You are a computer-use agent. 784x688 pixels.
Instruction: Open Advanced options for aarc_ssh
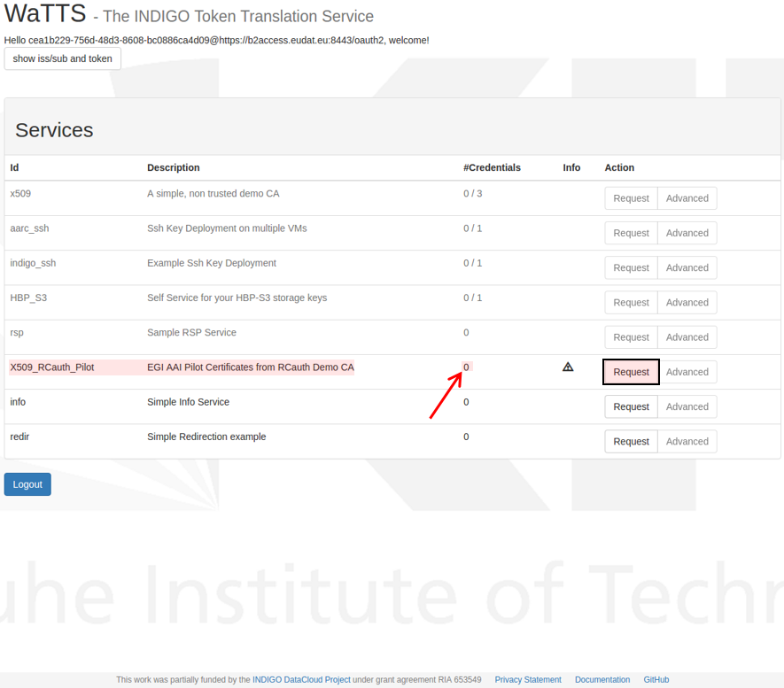click(x=687, y=233)
